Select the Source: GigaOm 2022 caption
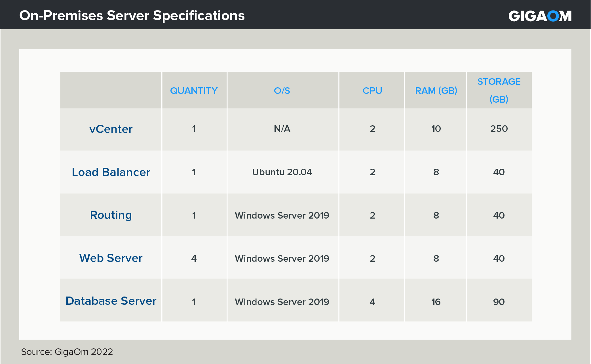 click(67, 352)
